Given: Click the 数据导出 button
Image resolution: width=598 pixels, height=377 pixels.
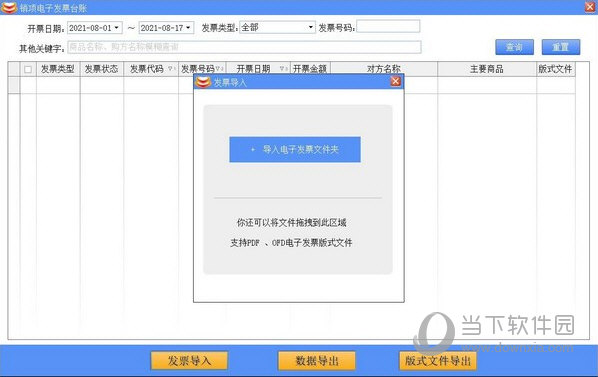Looking at the screenshot, I should click(317, 361).
